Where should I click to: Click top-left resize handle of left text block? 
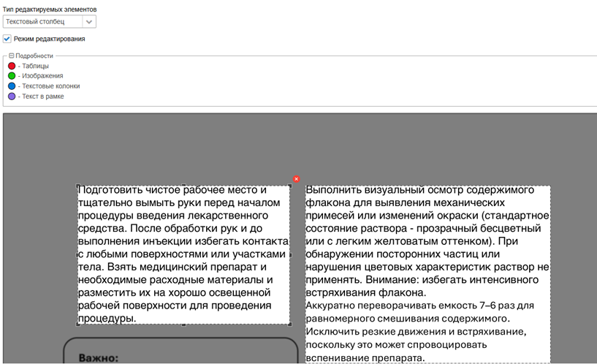coord(78,186)
